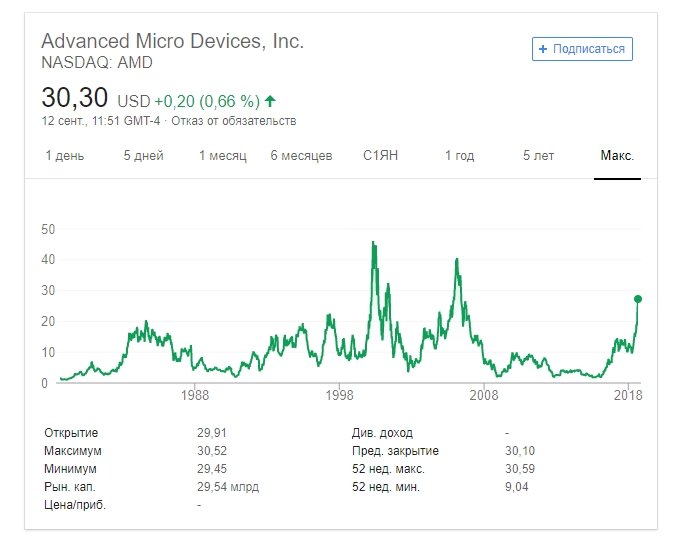Open the 5 лет range tab

pos(538,156)
